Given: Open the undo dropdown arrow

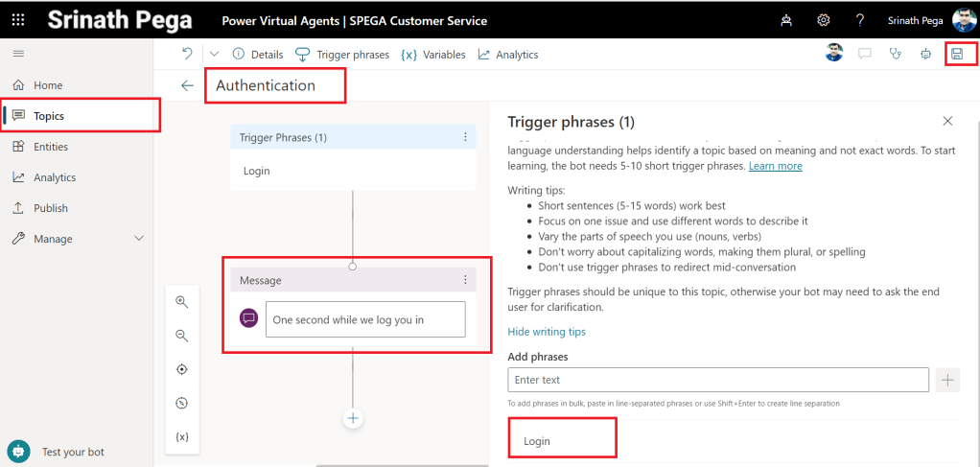Looking at the screenshot, I should pyautogui.click(x=213, y=55).
